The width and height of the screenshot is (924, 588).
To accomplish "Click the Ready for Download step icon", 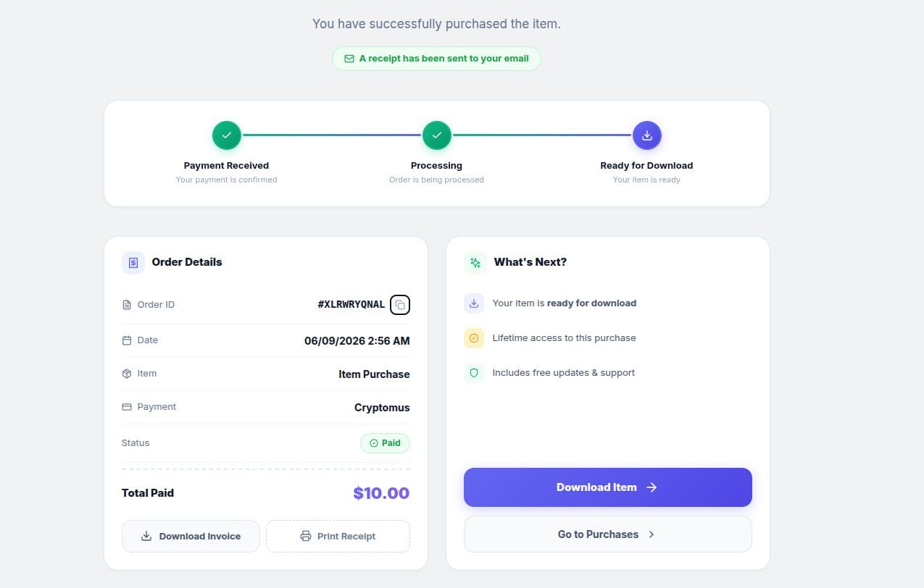I will tap(647, 135).
